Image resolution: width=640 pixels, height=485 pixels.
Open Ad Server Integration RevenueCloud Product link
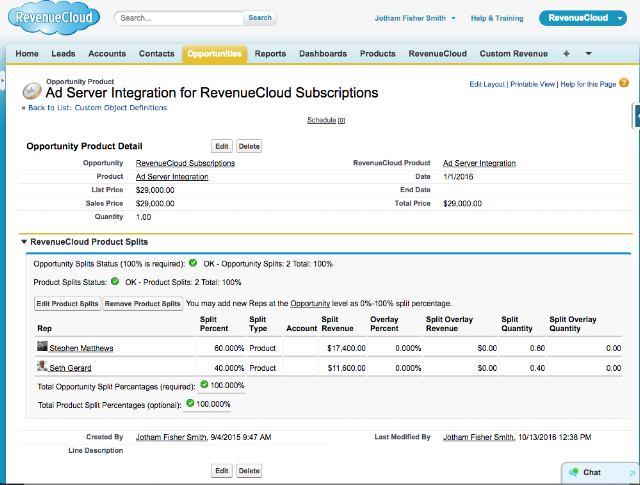click(479, 163)
